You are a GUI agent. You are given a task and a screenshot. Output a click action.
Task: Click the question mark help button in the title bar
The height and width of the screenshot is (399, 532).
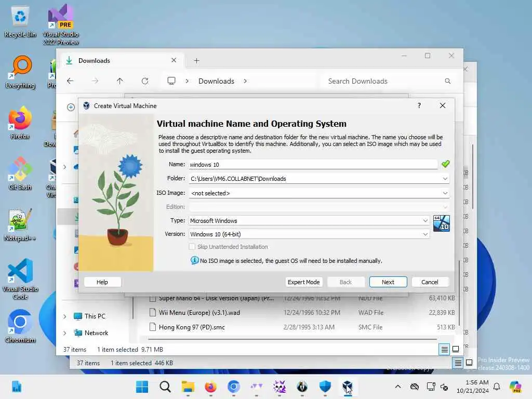pos(419,105)
